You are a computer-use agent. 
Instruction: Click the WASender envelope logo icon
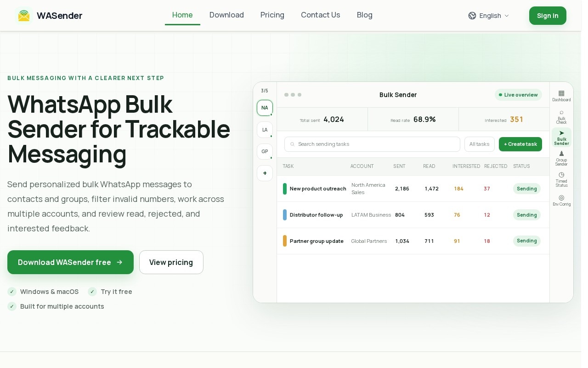coord(24,16)
